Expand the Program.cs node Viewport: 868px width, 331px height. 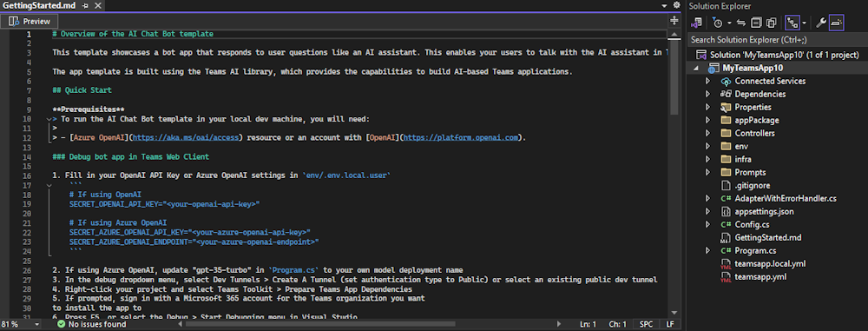click(x=707, y=250)
